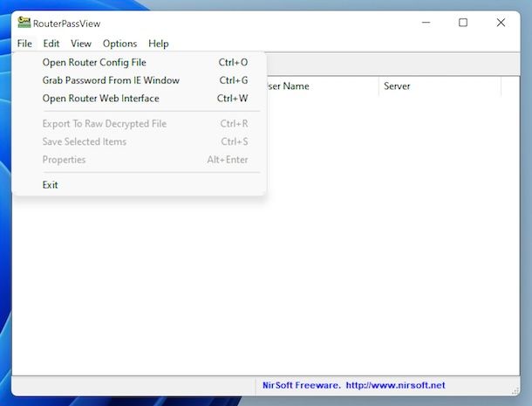Viewport: 532px width, 406px height.
Task: Click the User Name column header
Action: pyautogui.click(x=323, y=86)
